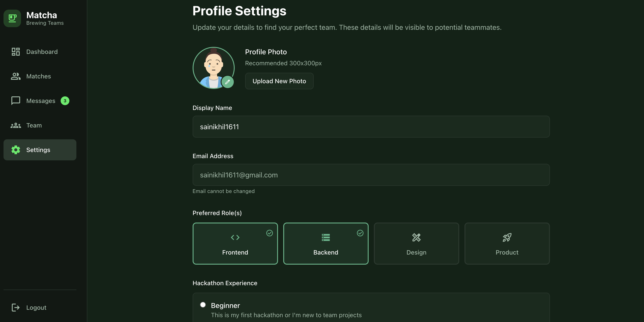Click the Team group icon

coord(16,125)
